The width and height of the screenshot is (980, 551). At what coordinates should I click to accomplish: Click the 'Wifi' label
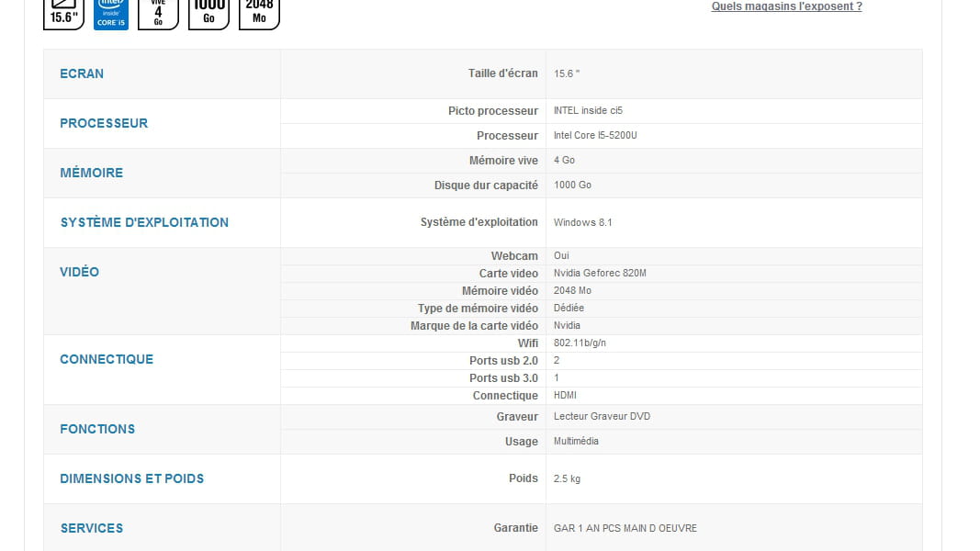pos(528,343)
